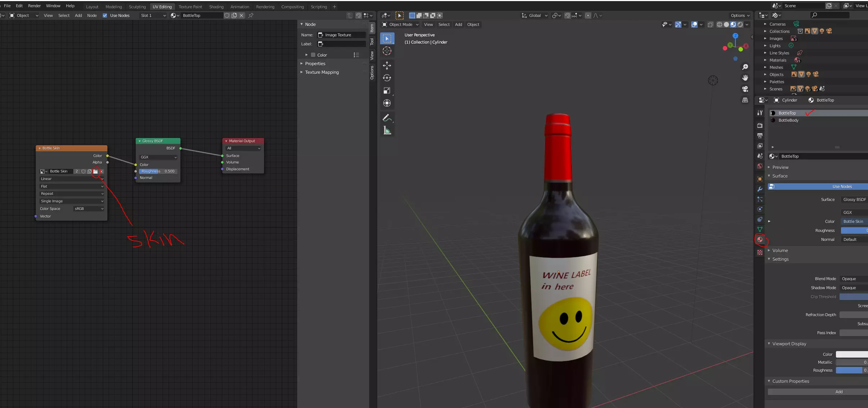The width and height of the screenshot is (868, 408).
Task: Set solid viewport shading
Action: [x=726, y=24]
